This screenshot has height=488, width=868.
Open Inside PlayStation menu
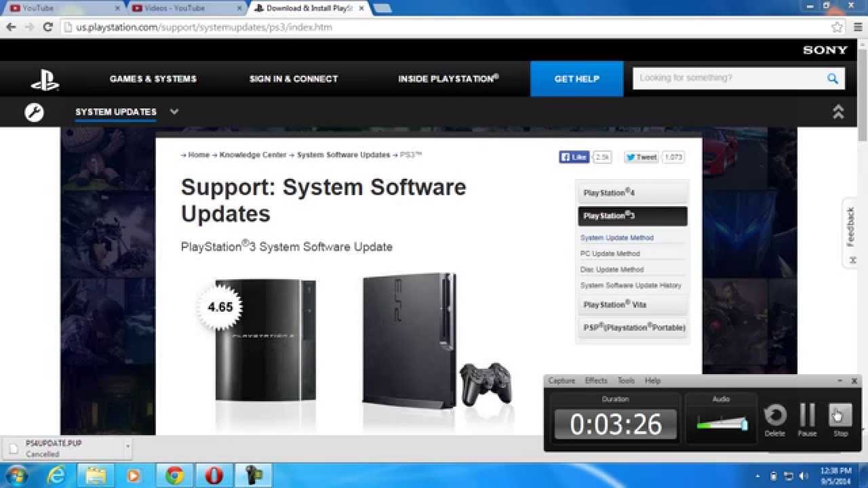[x=448, y=79]
